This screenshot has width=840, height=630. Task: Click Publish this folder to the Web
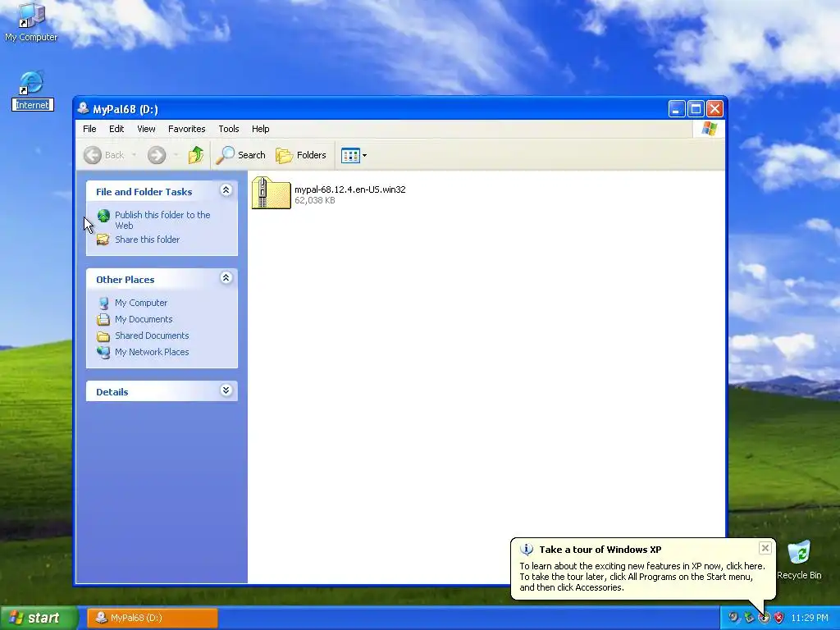click(x=162, y=220)
